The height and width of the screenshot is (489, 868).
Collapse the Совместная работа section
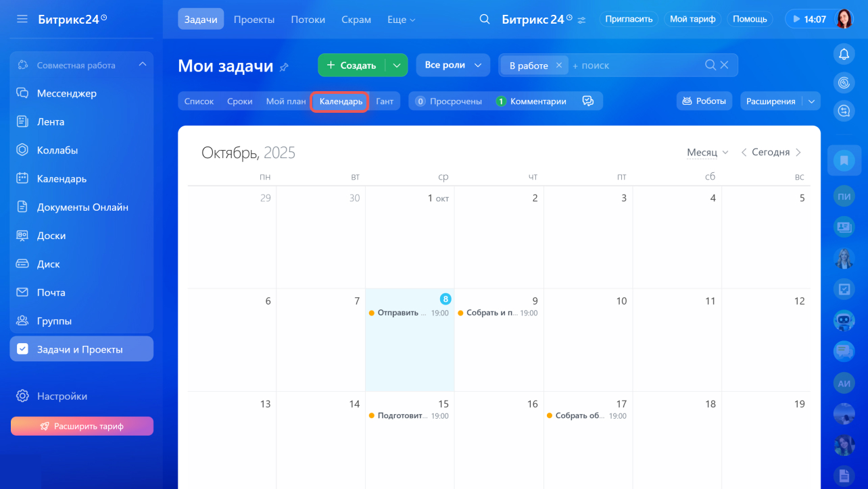[142, 65]
